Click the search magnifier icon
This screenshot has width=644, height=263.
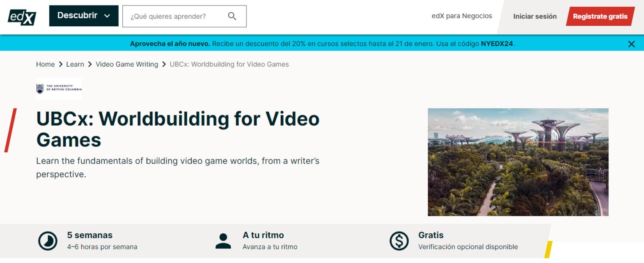(x=232, y=16)
